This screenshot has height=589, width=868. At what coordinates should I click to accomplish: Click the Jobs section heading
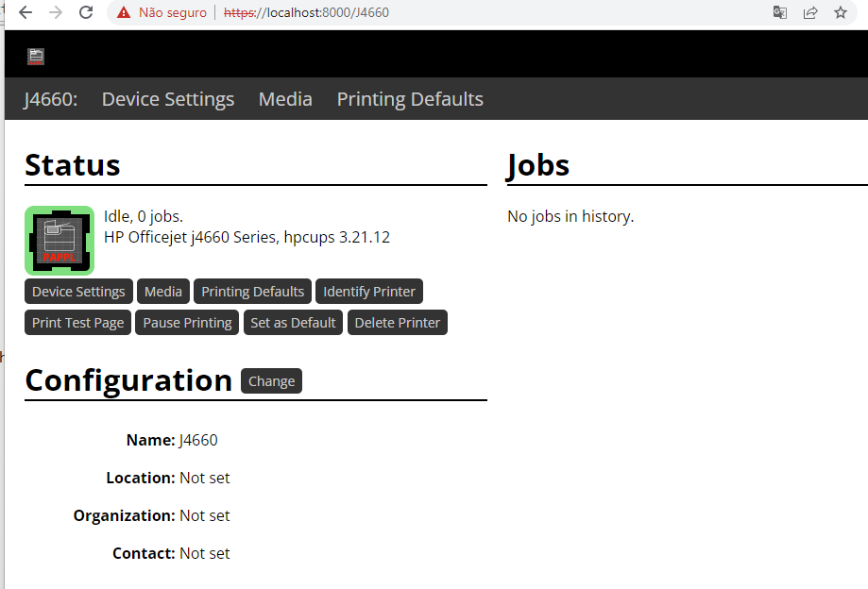pos(538,165)
